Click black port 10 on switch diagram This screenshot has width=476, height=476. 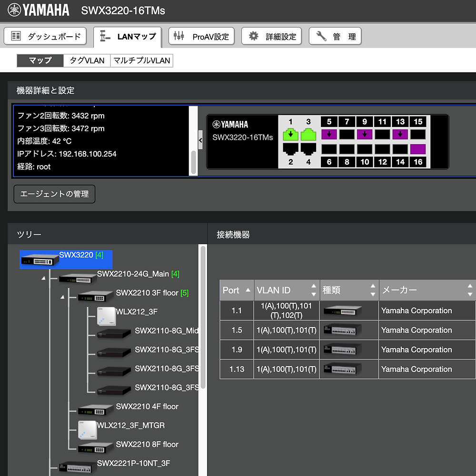click(365, 149)
